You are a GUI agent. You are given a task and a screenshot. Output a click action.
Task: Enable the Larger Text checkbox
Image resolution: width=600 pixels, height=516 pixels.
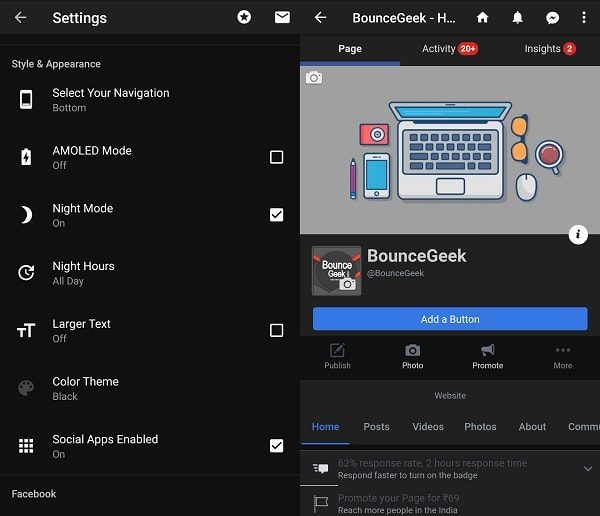click(276, 330)
